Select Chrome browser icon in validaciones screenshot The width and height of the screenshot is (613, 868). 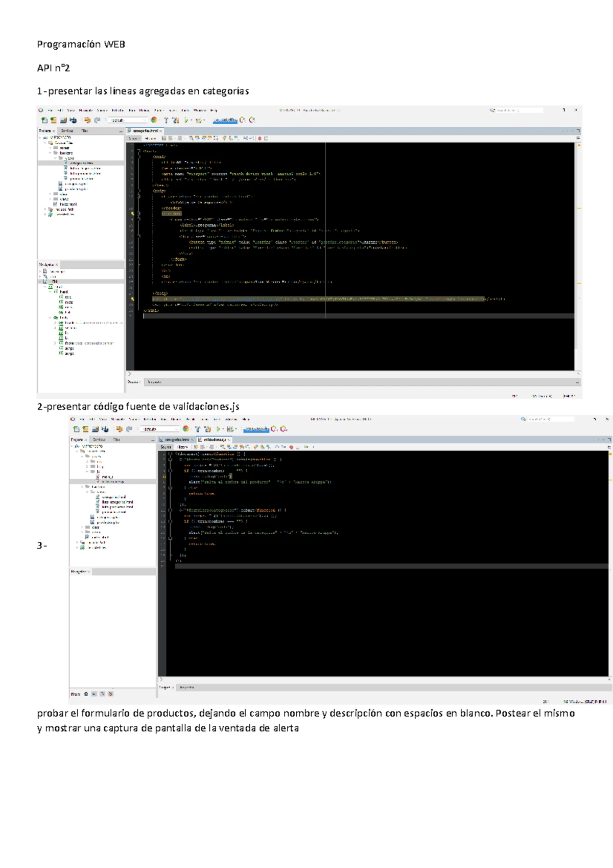pyautogui.click(x=185, y=429)
